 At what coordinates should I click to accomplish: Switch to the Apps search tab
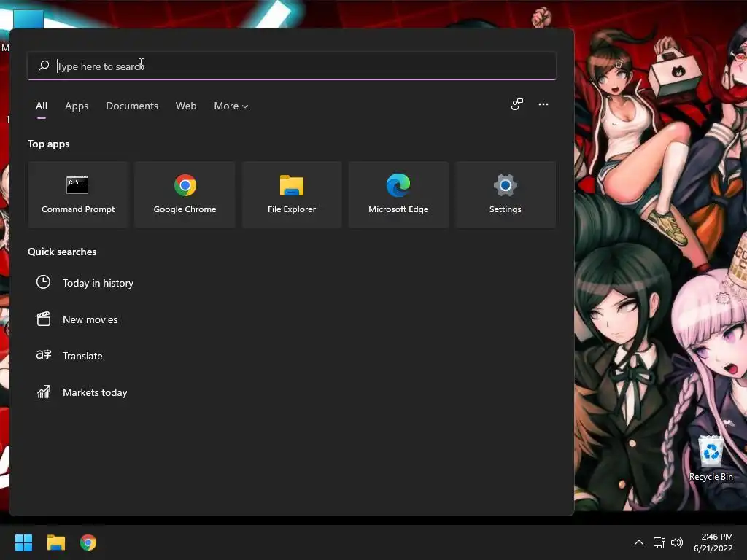coord(77,106)
